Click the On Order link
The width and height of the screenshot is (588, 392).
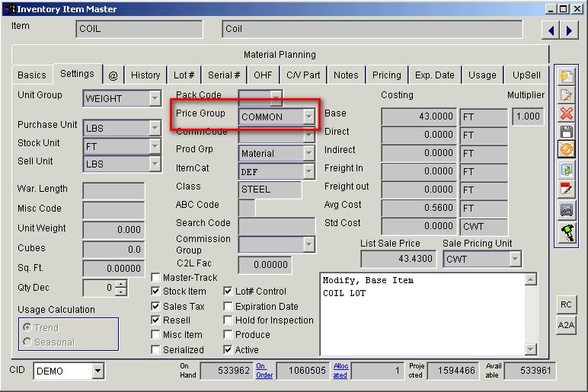click(262, 370)
